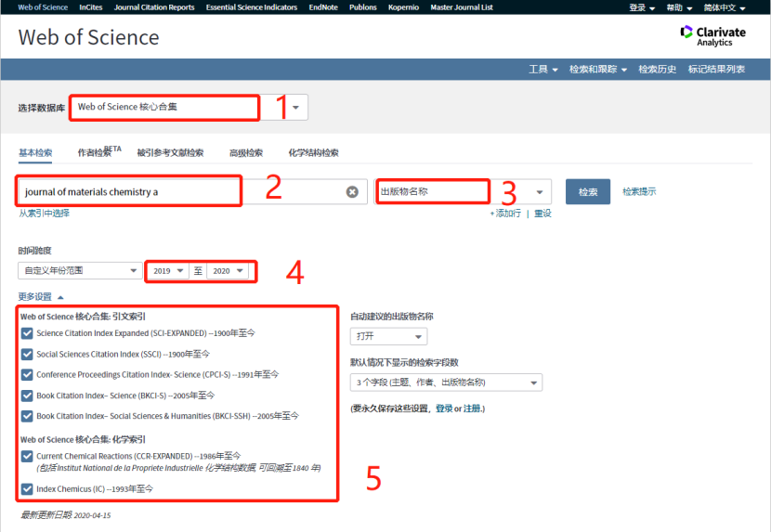Toggle Book Citation Index– Science (BKCI-S) checkbox
Image resolution: width=771 pixels, height=532 pixels.
(27, 396)
